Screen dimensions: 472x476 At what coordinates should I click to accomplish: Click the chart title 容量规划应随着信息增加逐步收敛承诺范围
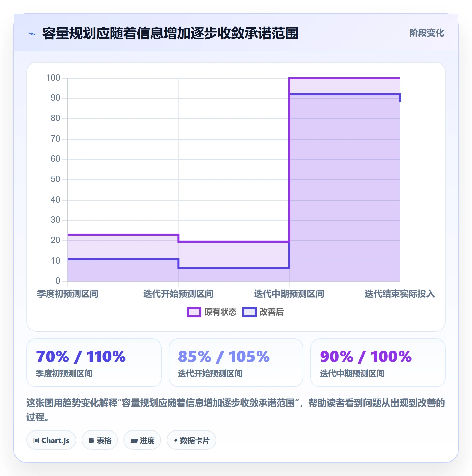(x=170, y=33)
